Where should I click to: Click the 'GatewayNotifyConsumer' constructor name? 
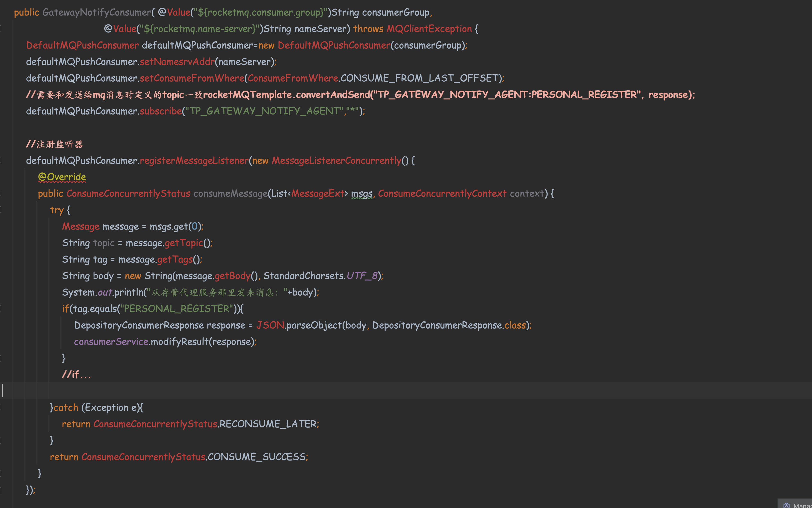tap(97, 13)
